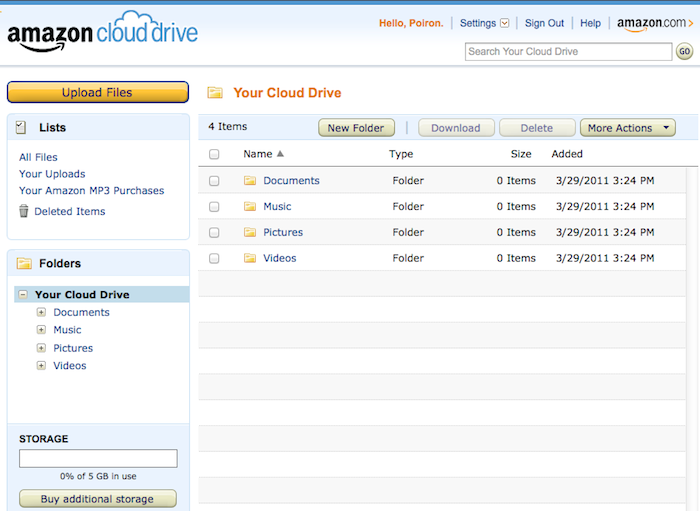The image size is (700, 511).
Task: Collapse the Your Cloud Drive tree node
Action: coord(23,295)
